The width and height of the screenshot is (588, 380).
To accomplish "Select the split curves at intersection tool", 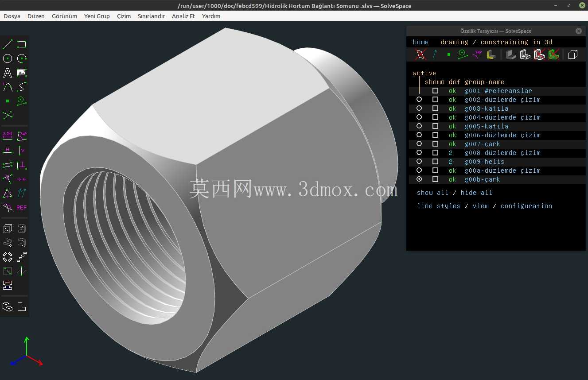I will (8, 115).
